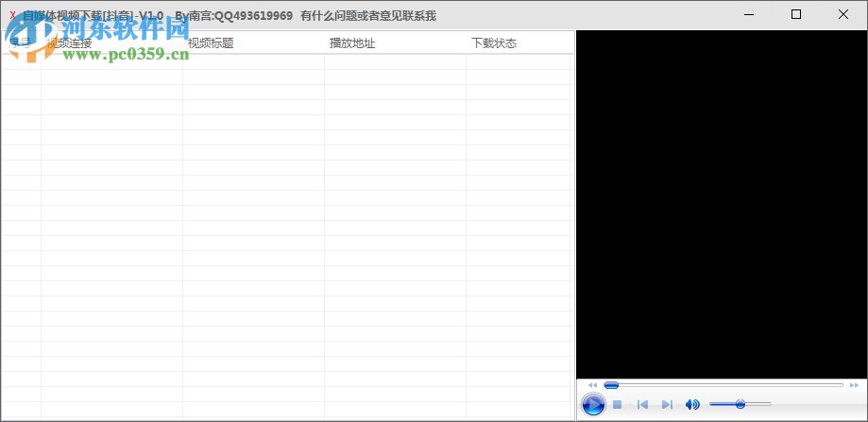Screen dimensions: 868x422
Task: Click the black video preview area
Action: [x=722, y=205]
